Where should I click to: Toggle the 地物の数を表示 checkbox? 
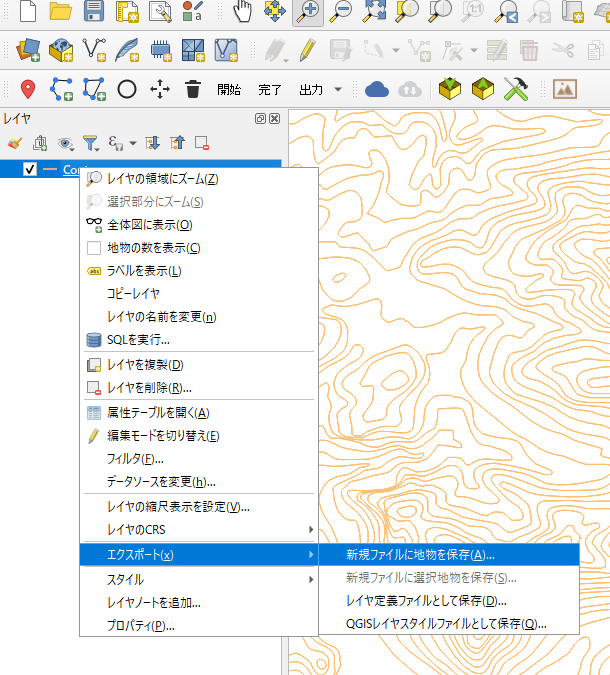[94, 248]
